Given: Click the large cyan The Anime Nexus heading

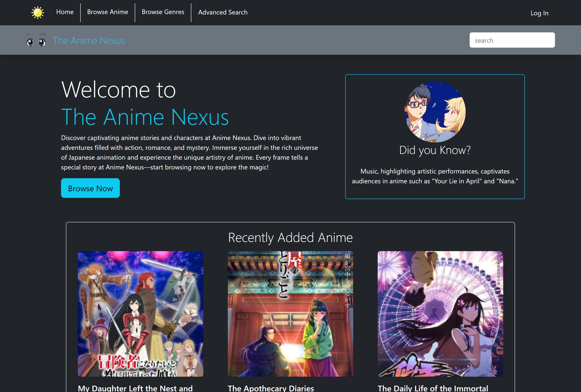Looking at the screenshot, I should (x=145, y=117).
